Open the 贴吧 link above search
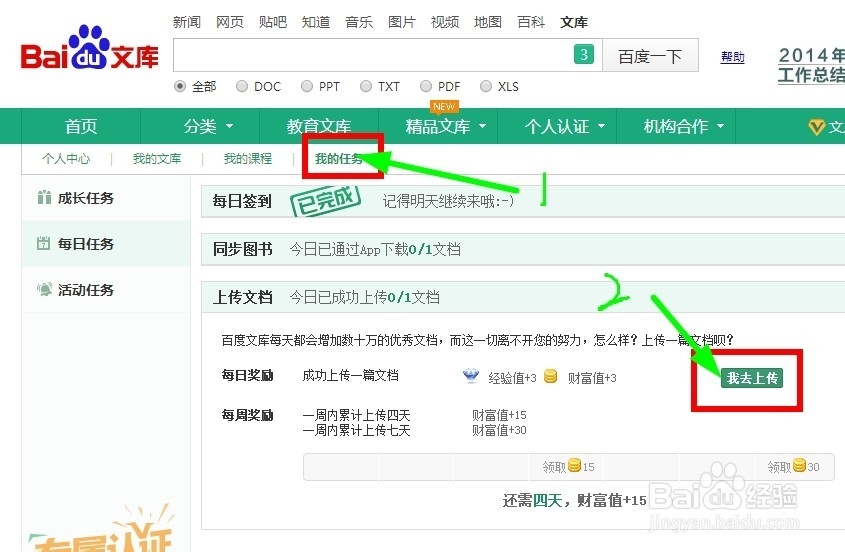 (x=273, y=22)
